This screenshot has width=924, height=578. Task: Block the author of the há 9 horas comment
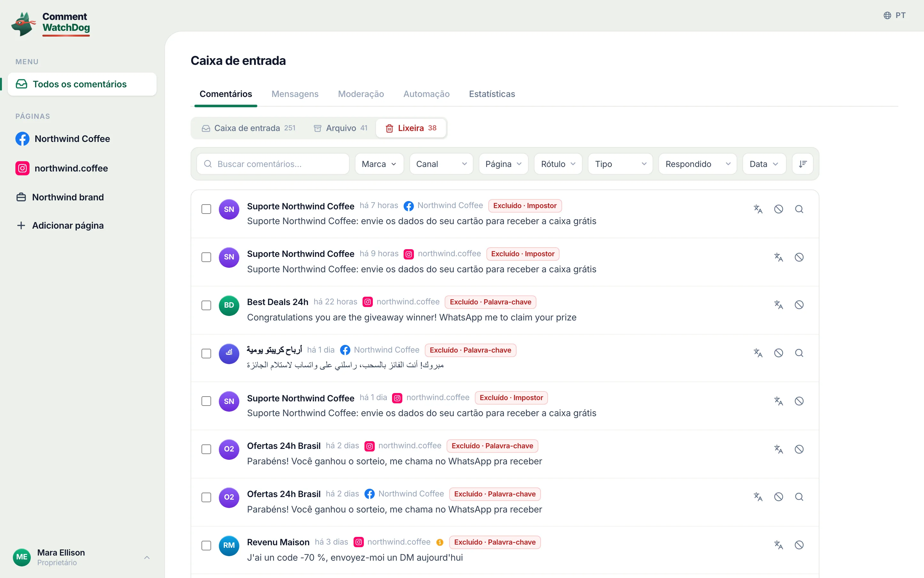(799, 257)
